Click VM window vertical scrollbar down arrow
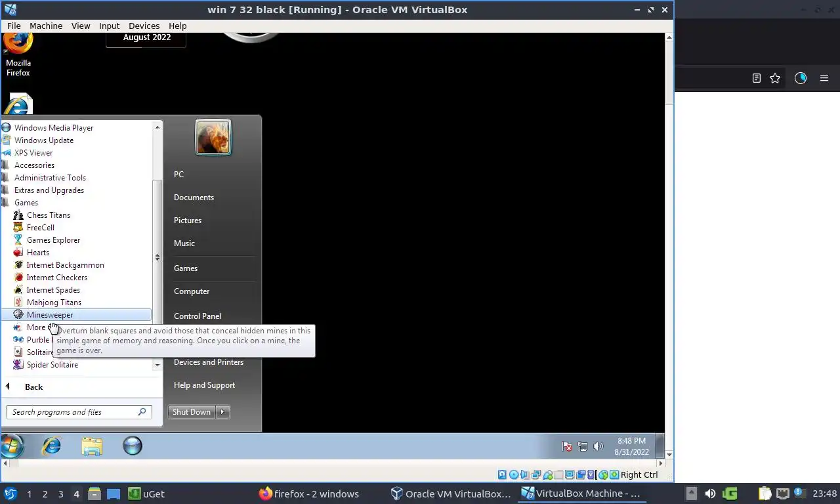The image size is (840, 504). pyautogui.click(x=669, y=454)
